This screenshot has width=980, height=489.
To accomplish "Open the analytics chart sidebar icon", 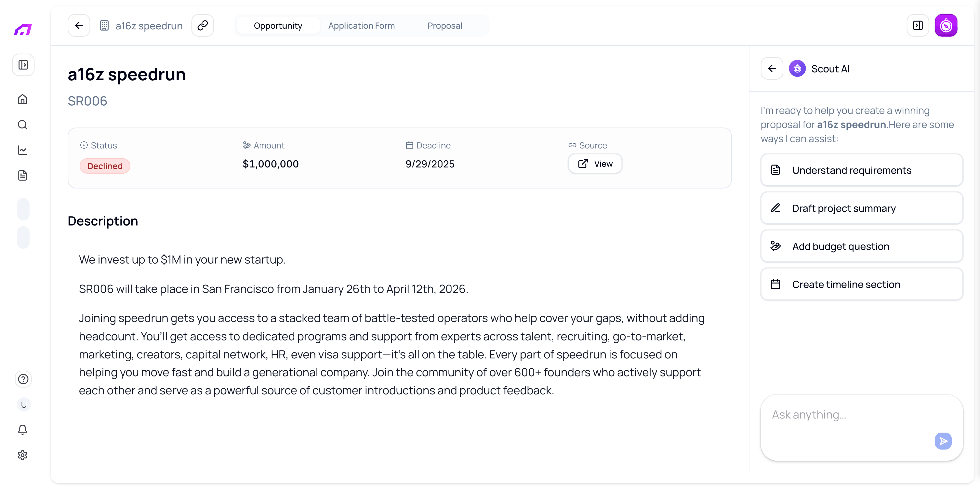I will tap(23, 150).
